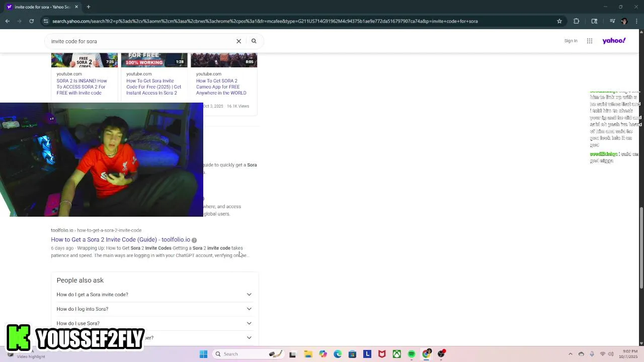Click the page vertical scrollbar thumb
The image size is (644, 362).
click(641, 247)
